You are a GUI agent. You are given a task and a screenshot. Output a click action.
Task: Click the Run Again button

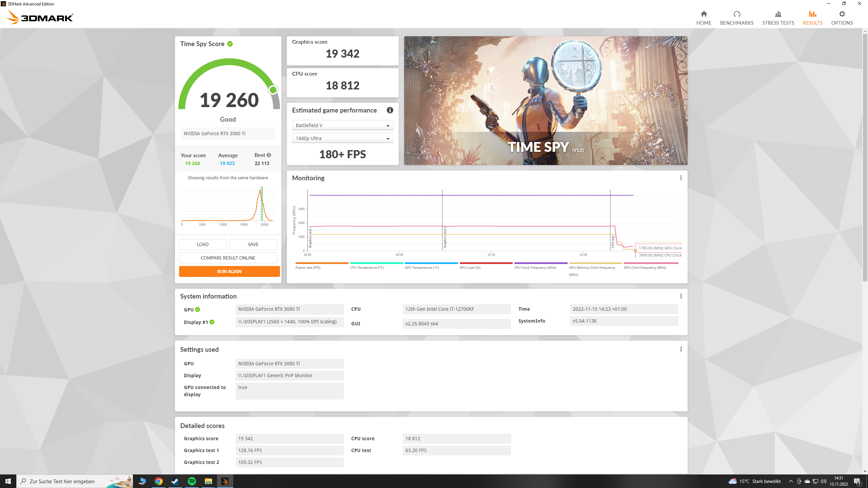(229, 271)
